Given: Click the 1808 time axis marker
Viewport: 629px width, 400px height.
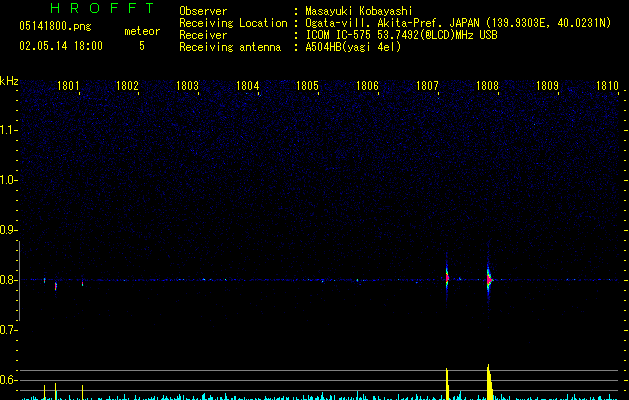Looking at the screenshot, I should (487, 86).
